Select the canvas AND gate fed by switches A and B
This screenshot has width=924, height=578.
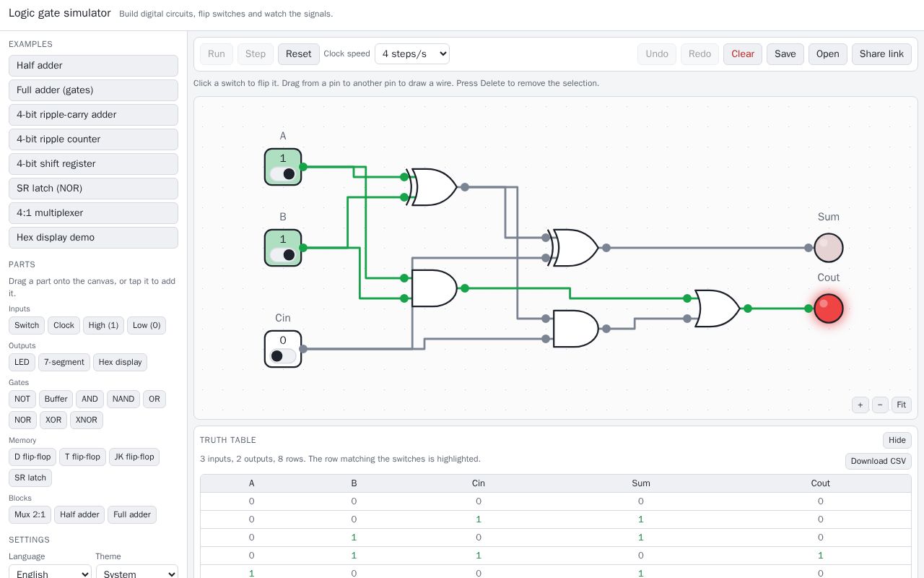click(434, 288)
